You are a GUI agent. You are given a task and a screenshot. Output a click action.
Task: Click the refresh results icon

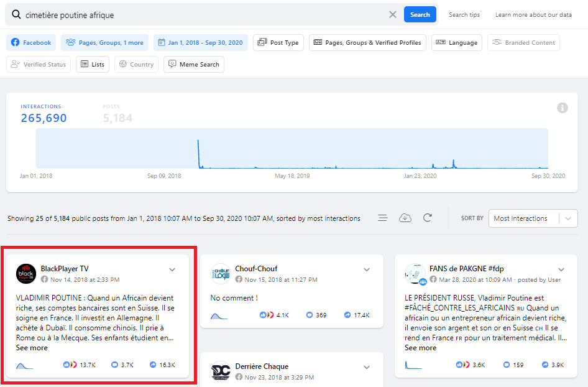(x=428, y=218)
